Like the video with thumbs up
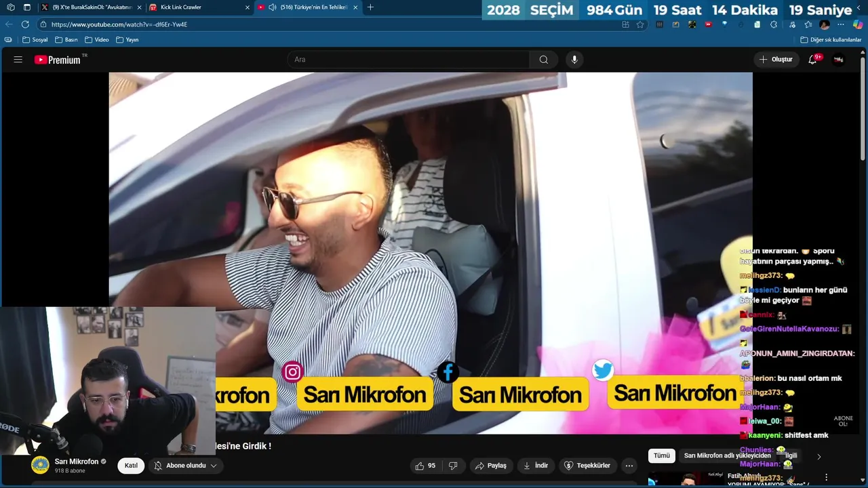The height and width of the screenshot is (488, 868). pyautogui.click(x=425, y=466)
